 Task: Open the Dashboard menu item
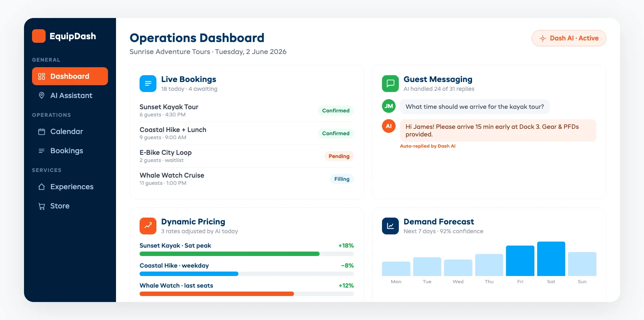70,76
